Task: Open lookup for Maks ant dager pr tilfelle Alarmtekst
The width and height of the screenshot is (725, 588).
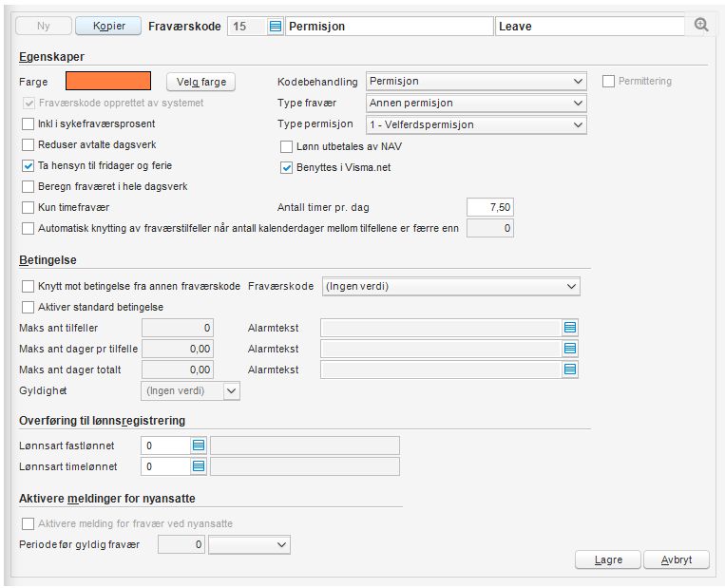Action: click(570, 349)
